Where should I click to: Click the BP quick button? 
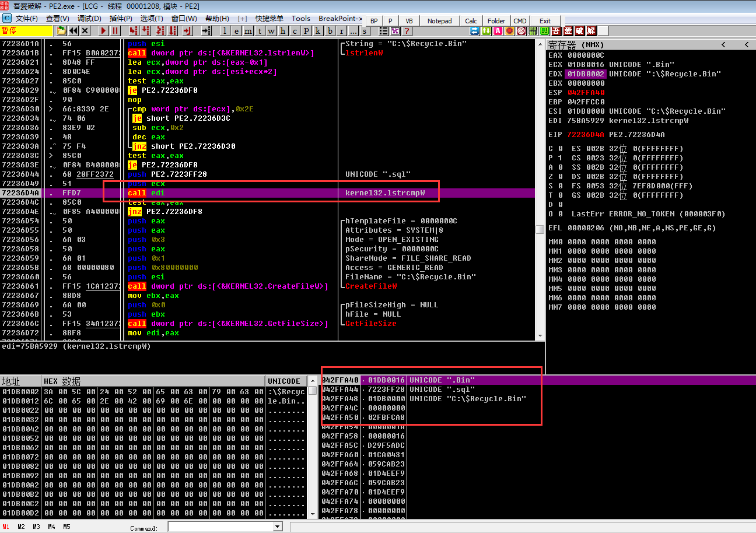click(x=374, y=21)
